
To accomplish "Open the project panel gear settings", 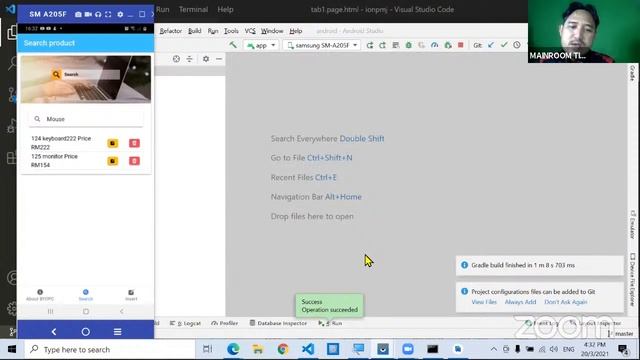I will click(206, 59).
